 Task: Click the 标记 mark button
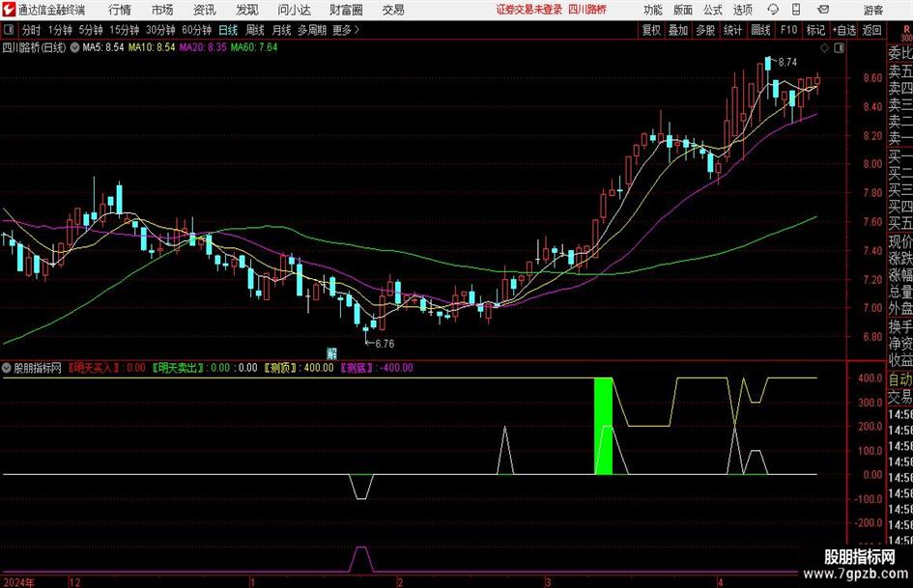[x=815, y=30]
